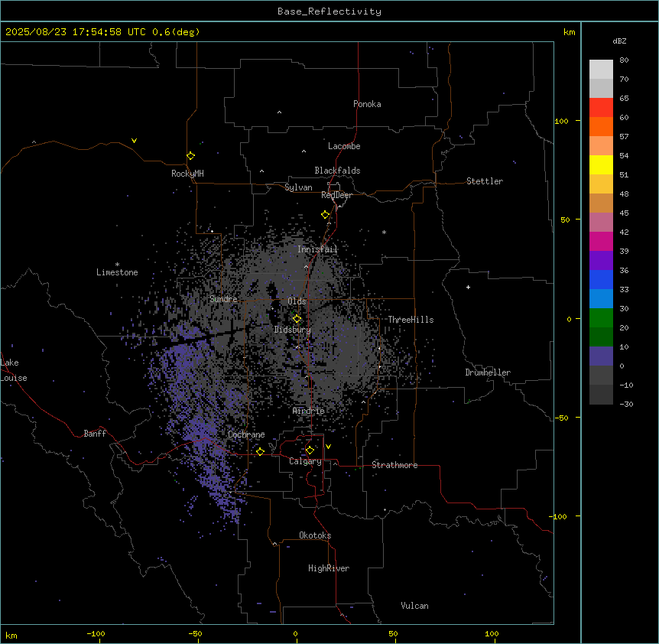Click the Sylvan label
The image size is (659, 644).
(298, 187)
